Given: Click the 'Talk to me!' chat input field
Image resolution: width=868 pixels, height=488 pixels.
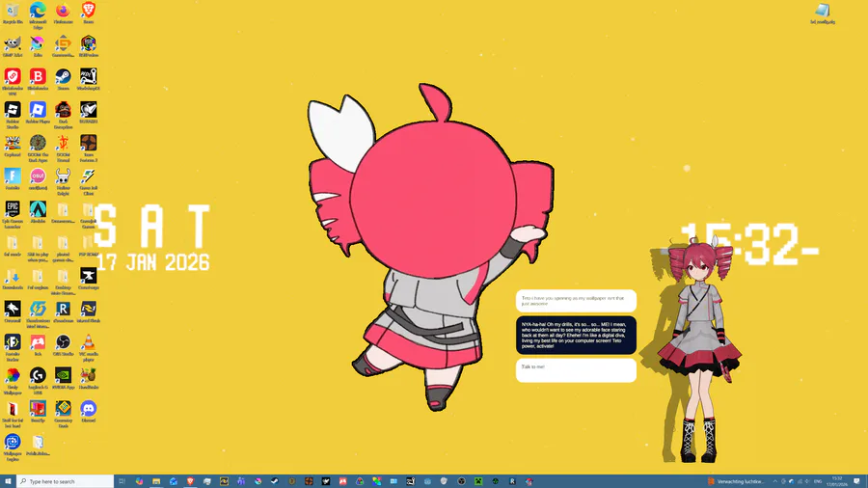Looking at the screenshot, I should click(x=576, y=370).
